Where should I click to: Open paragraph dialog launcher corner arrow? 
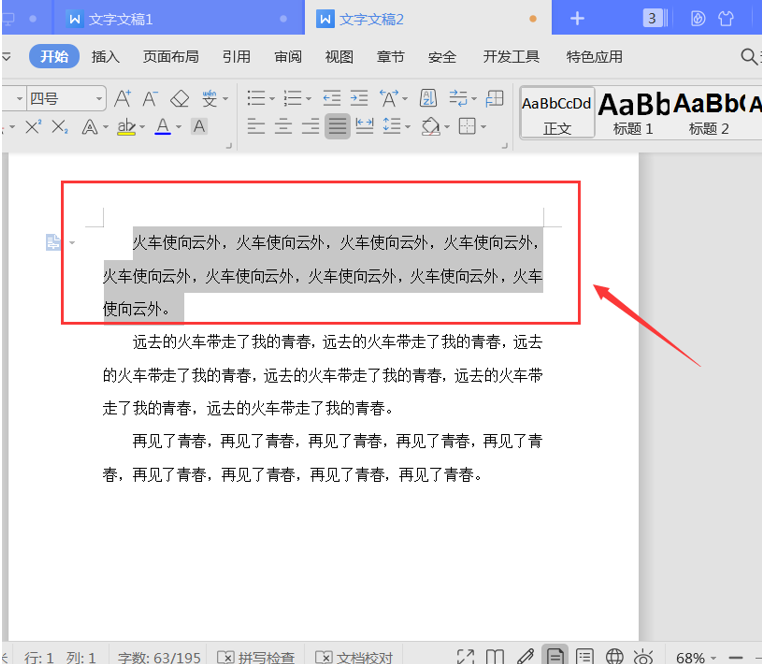505,145
